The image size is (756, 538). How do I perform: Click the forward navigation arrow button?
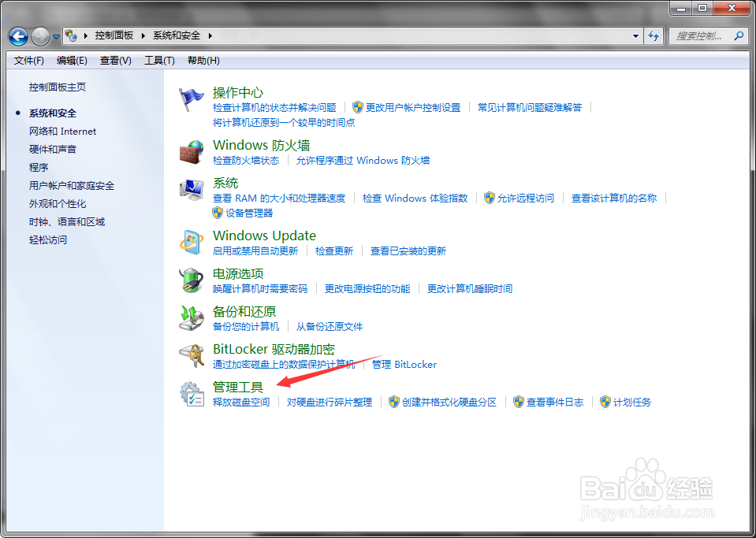tap(40, 36)
